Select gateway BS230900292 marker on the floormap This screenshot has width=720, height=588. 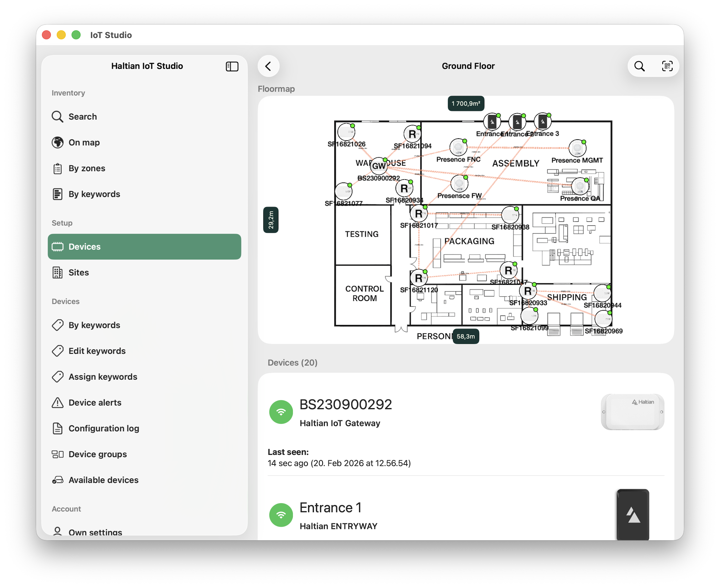378,166
